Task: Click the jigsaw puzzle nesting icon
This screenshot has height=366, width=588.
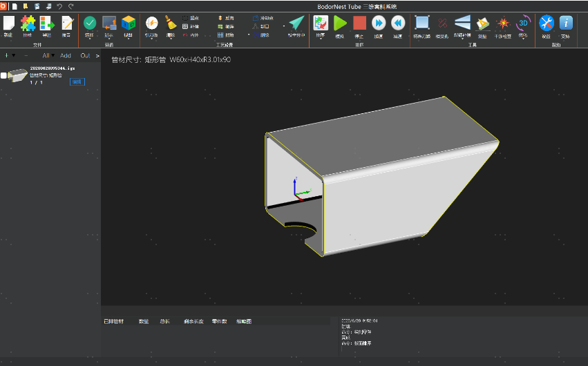Action: 28,23
